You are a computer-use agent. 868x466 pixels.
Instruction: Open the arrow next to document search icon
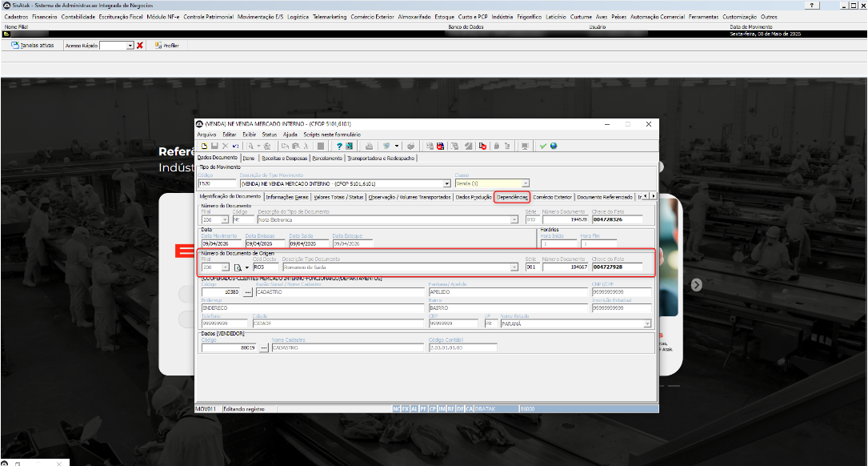click(247, 267)
